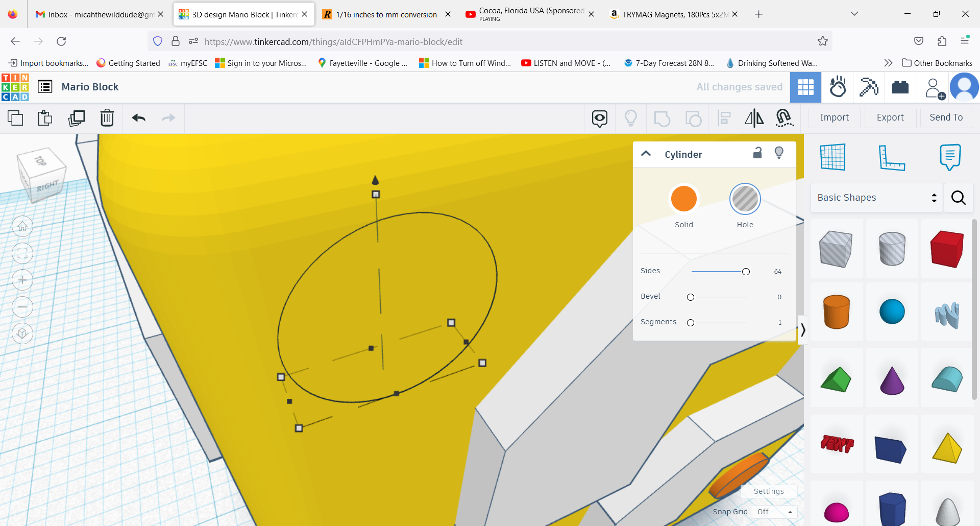The image size is (980, 526).
Task: Click the Undo arrow
Action: click(x=138, y=118)
